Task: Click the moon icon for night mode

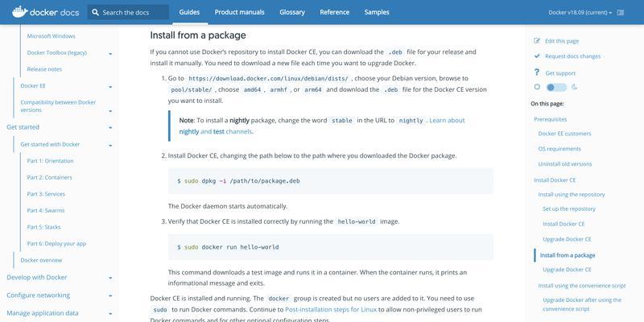Action: [574, 87]
